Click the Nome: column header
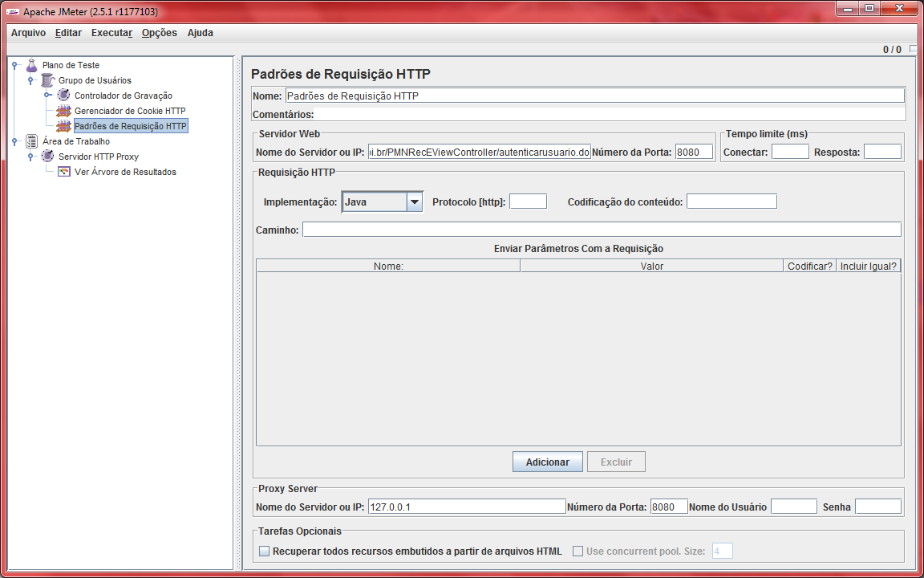Image resolution: width=924 pixels, height=578 pixels. point(388,266)
